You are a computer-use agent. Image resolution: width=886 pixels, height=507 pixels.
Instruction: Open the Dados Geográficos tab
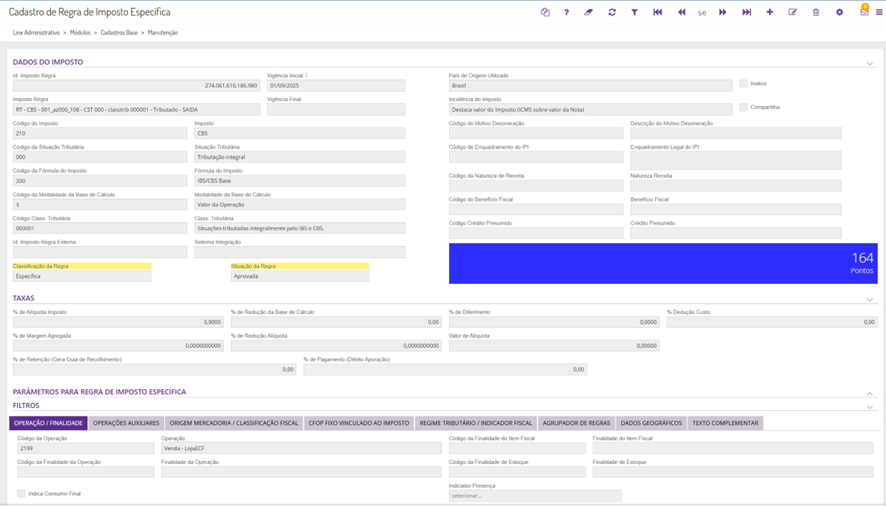coord(651,423)
